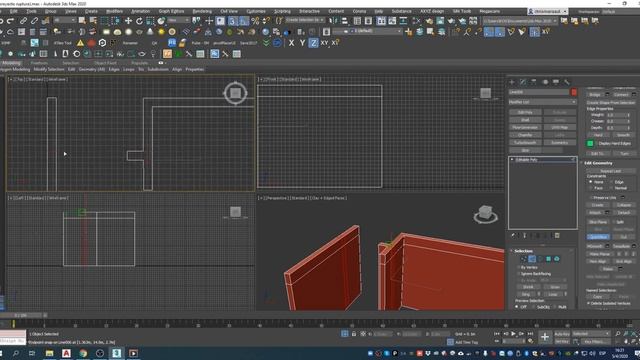The width and height of the screenshot is (640, 360).
Task: Toggle the Percent Snap icon
Action: point(255,20)
